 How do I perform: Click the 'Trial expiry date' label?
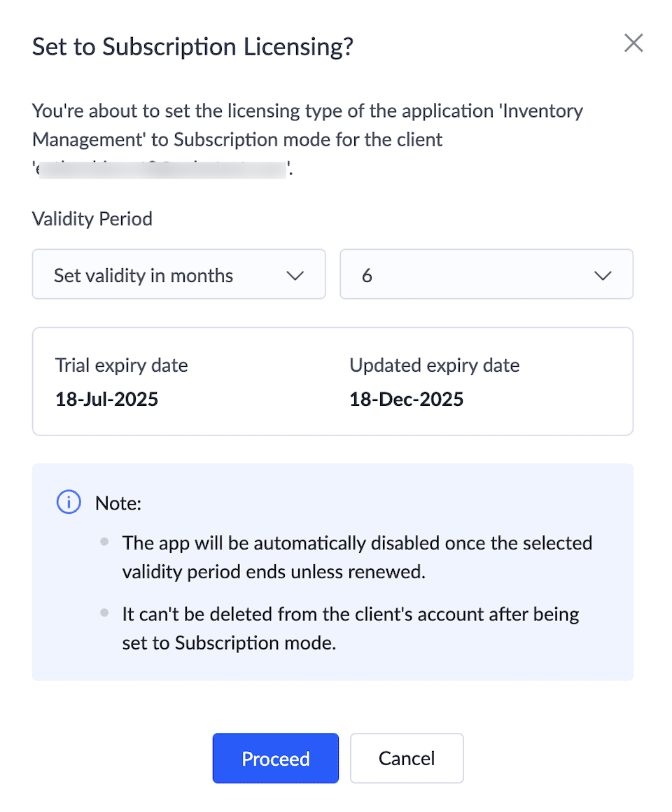(121, 365)
